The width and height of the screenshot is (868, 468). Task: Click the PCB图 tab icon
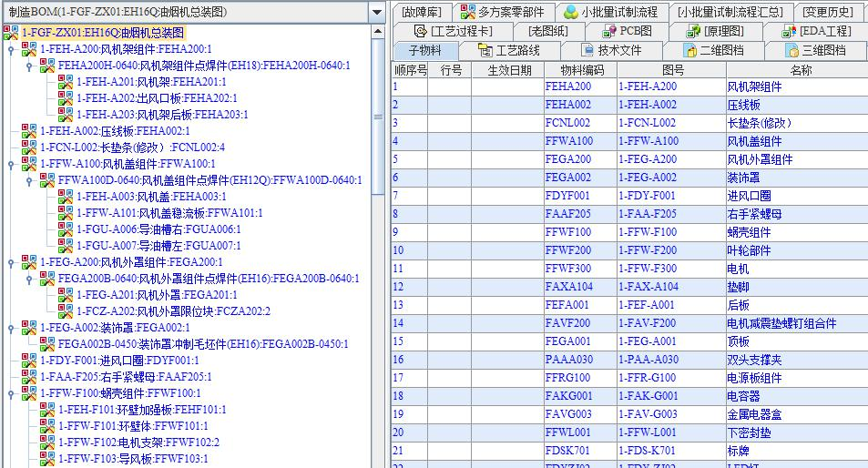coord(605,31)
